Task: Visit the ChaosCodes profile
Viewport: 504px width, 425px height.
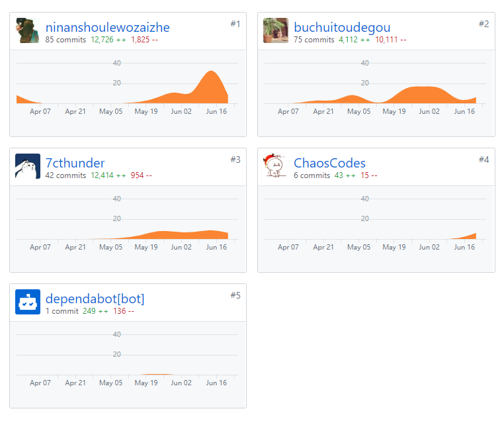Action: pyautogui.click(x=329, y=163)
